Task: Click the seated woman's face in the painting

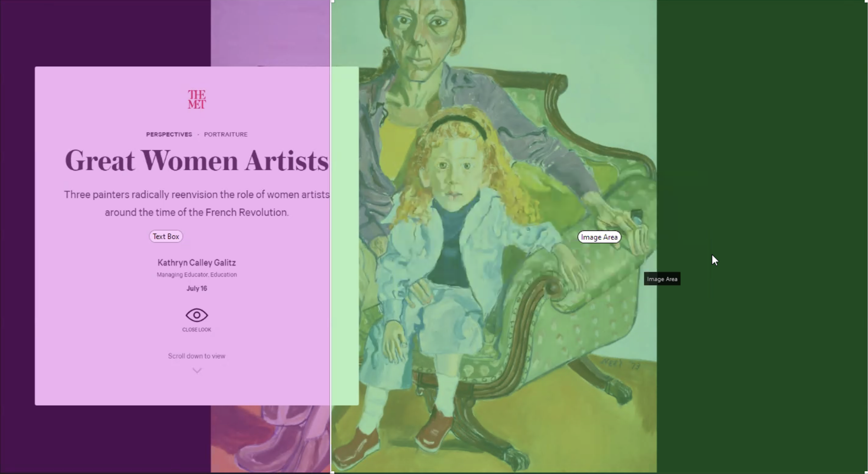Action: [x=421, y=34]
